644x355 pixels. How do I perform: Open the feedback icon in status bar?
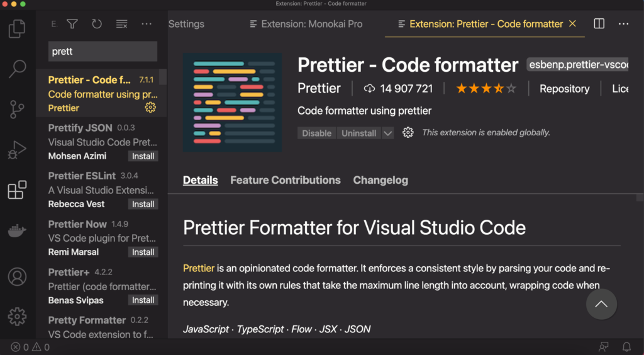click(x=604, y=347)
